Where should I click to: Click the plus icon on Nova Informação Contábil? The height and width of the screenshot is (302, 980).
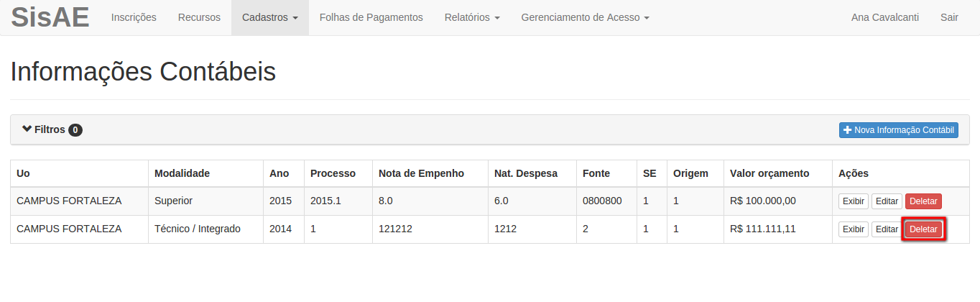(x=848, y=130)
